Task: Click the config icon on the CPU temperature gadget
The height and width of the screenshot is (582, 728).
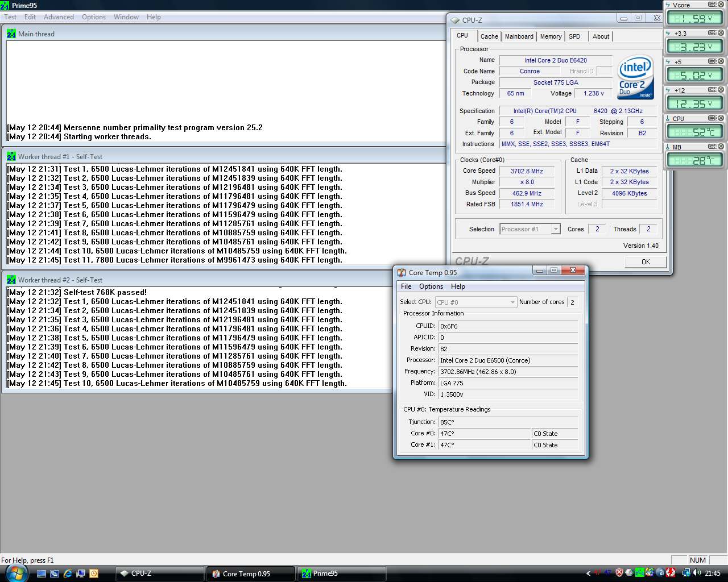Action: [712, 118]
